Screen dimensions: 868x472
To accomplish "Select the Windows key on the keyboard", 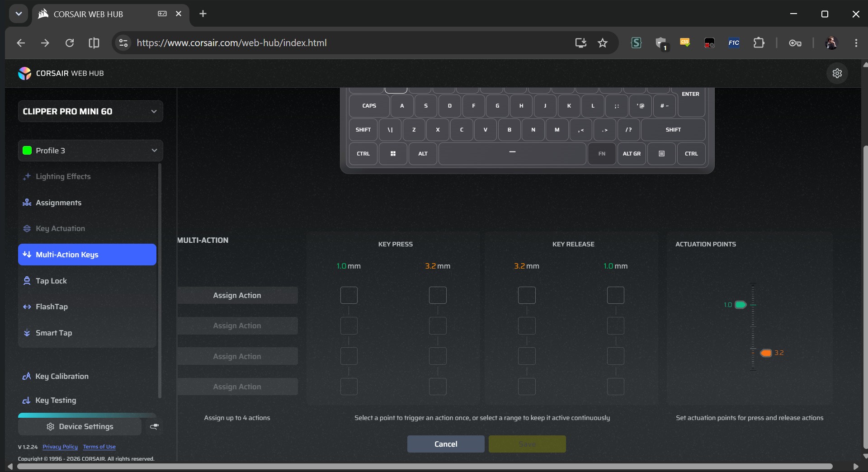I will coord(393,154).
